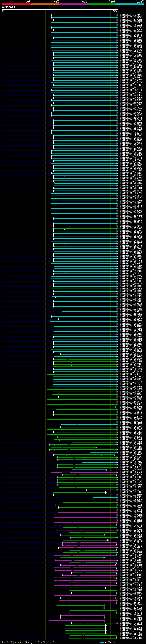Click hit label UniRef100_P54679
The width and height of the screenshot is (146, 644).
131,475
